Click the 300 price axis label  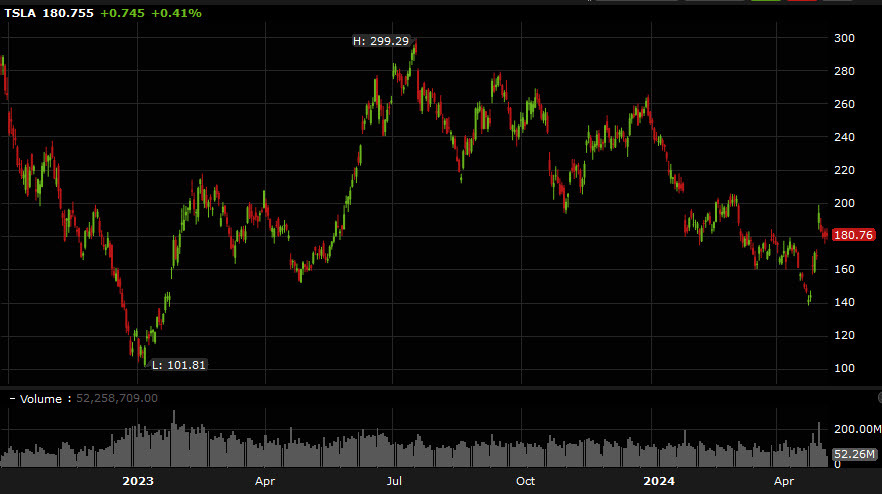(x=844, y=38)
